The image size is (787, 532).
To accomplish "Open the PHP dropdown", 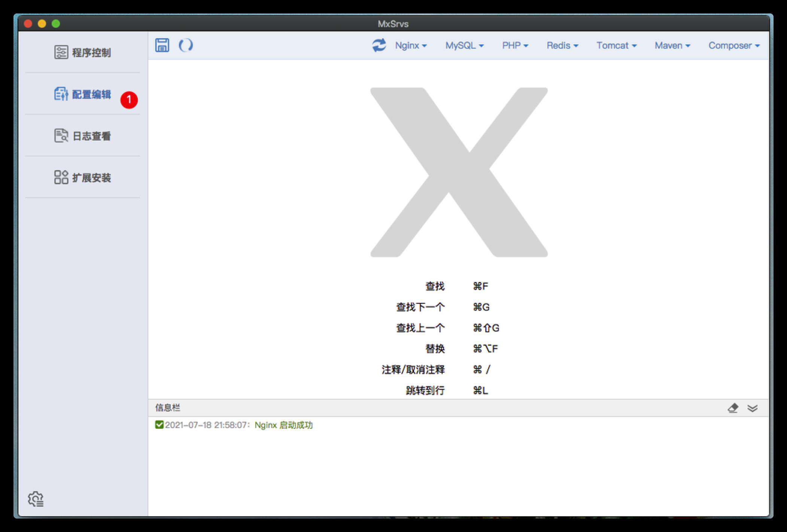I will tap(515, 46).
